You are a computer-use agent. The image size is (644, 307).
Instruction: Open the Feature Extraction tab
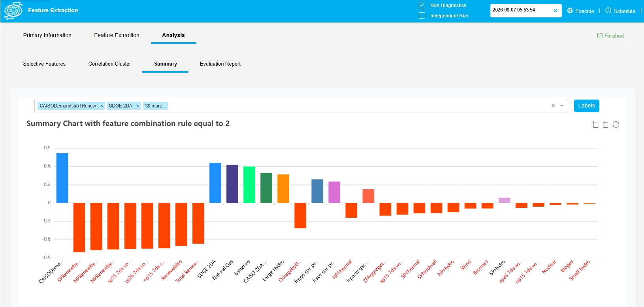[117, 35]
